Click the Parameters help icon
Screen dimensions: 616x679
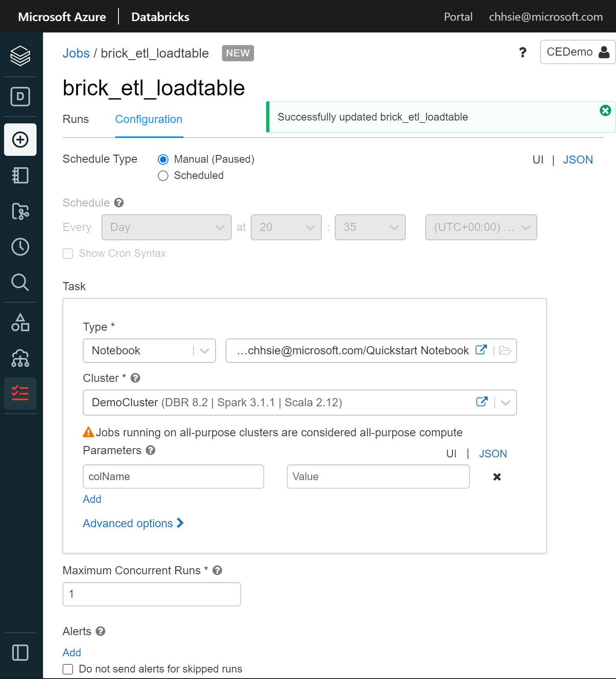point(151,450)
